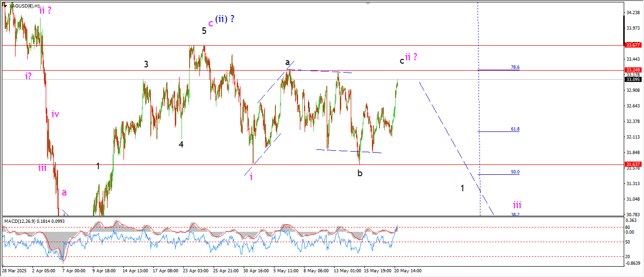Select the black wave label "b"
Image resolution: width=644 pixels, height=277 pixels.
pyautogui.click(x=360, y=173)
